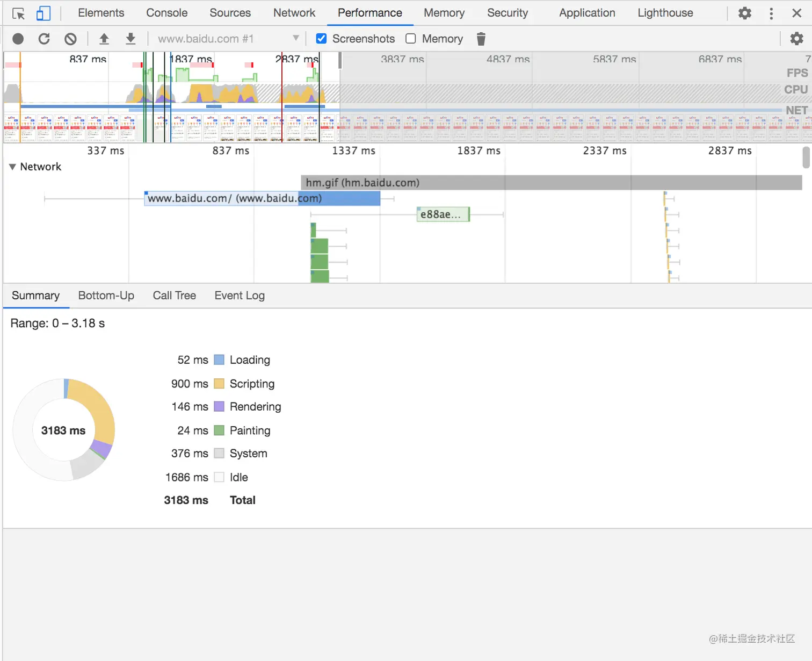The image size is (812, 661).
Task: Click the Loading blue color swatch
Action: [x=219, y=360]
